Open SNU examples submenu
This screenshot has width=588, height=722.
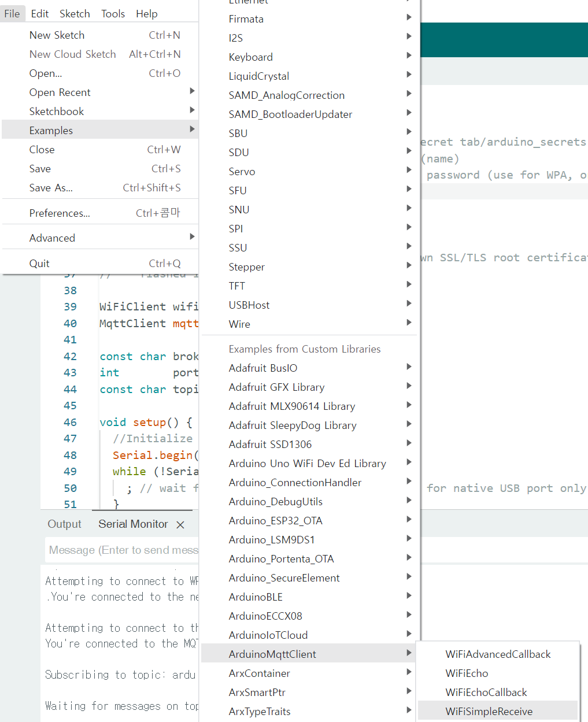[309, 210]
